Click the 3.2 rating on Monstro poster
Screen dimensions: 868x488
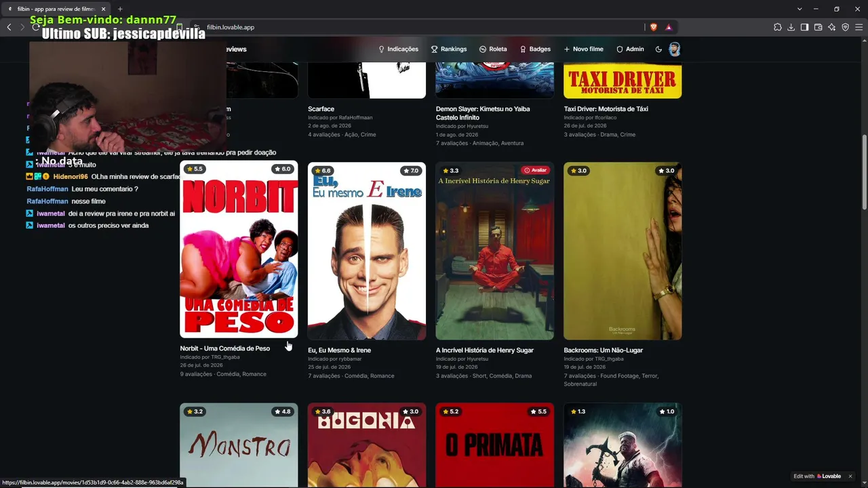click(195, 411)
